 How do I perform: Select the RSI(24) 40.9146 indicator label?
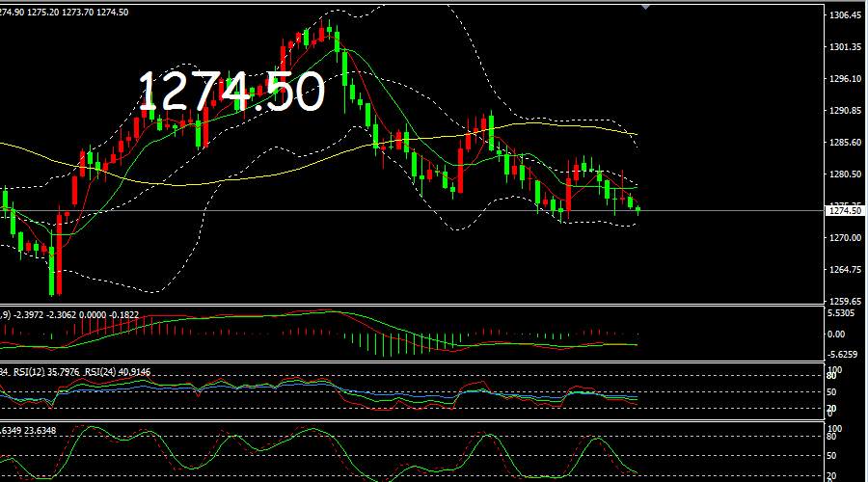(118, 372)
